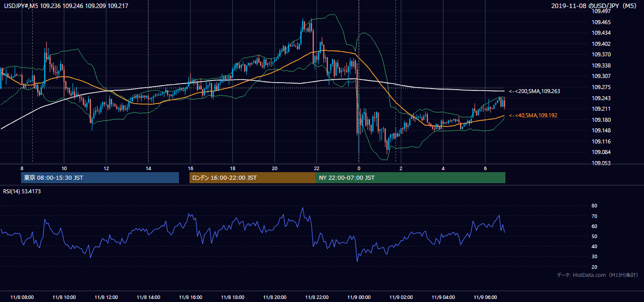This screenshot has height=302, width=644.
Task: Click price axis value 109.243
Action: pos(601,98)
